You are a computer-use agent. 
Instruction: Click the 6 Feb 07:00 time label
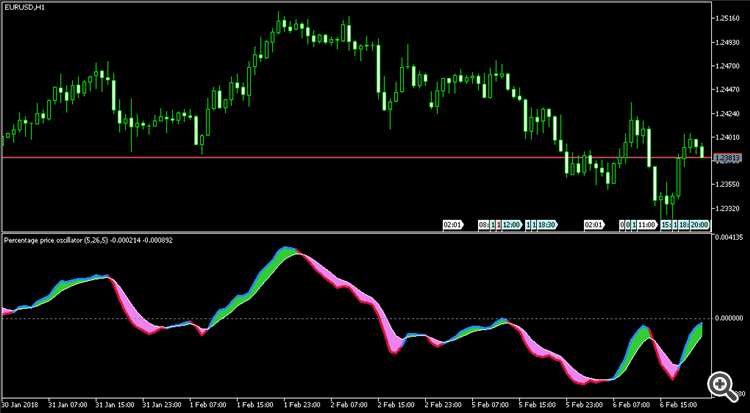coord(631,404)
